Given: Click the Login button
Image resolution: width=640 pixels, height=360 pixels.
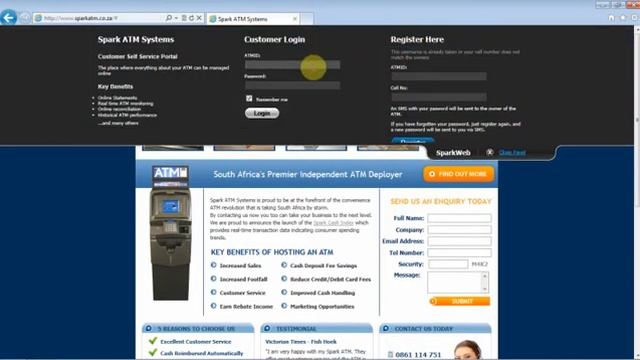Looking at the screenshot, I should 262,113.
